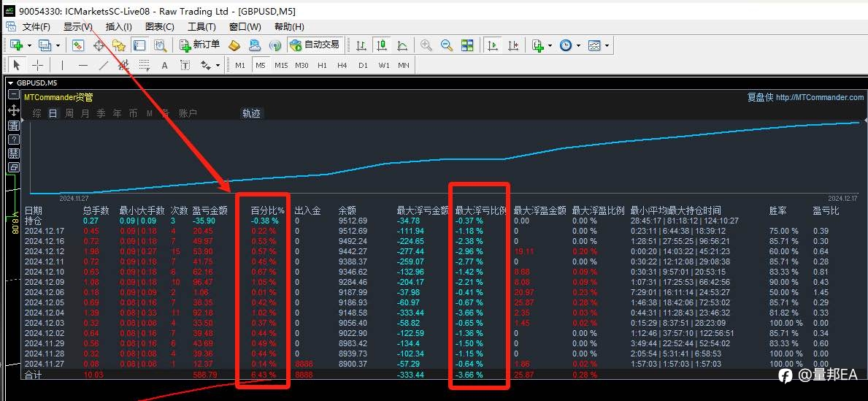This screenshot has width=868, height=401.
Task: Select the arrows objects tool
Action: (x=206, y=65)
